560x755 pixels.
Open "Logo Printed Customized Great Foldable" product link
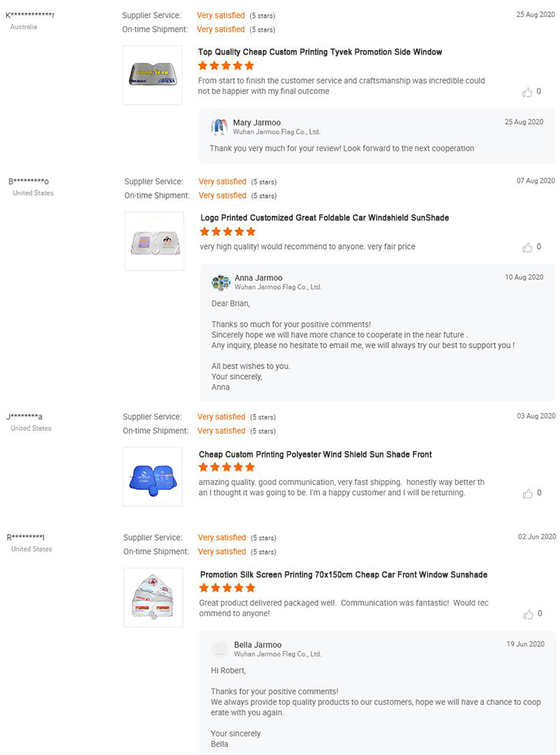click(325, 218)
